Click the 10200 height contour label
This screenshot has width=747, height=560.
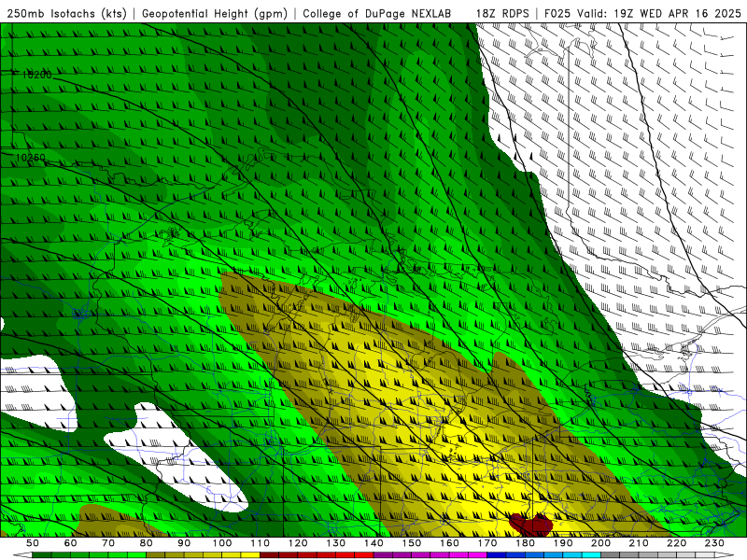(x=36, y=75)
